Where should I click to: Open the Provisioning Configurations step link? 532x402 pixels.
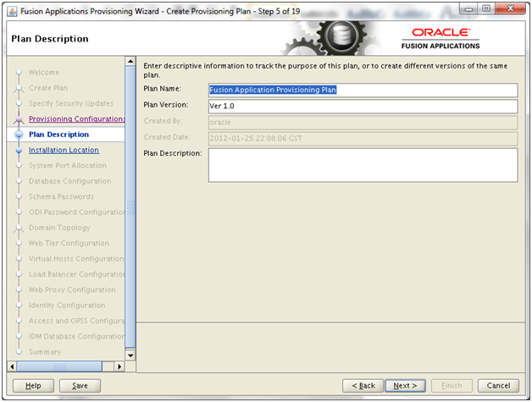[77, 119]
